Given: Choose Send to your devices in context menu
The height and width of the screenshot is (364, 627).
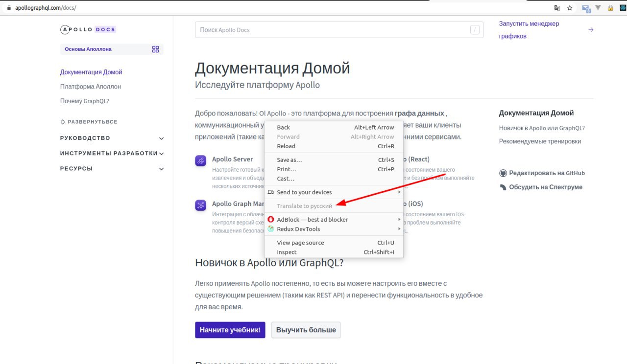Looking at the screenshot, I should click(334, 192).
